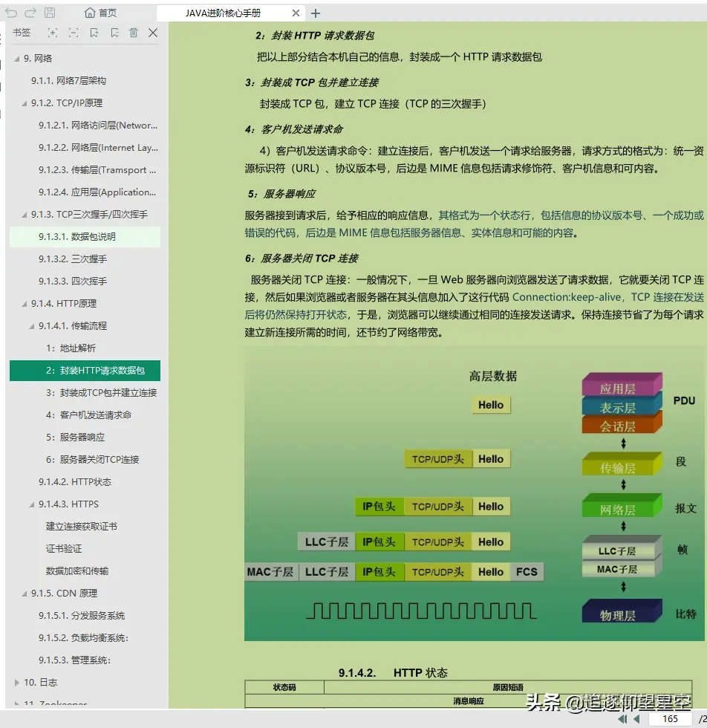Open 9.1.1. 网络7层架构 bookmark
This screenshot has height=728, width=707.
[x=69, y=81]
